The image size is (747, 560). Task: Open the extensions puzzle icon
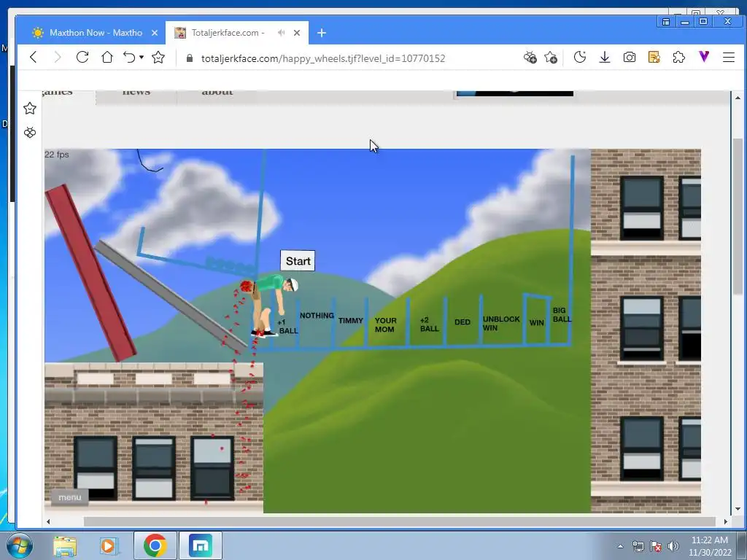tap(679, 58)
